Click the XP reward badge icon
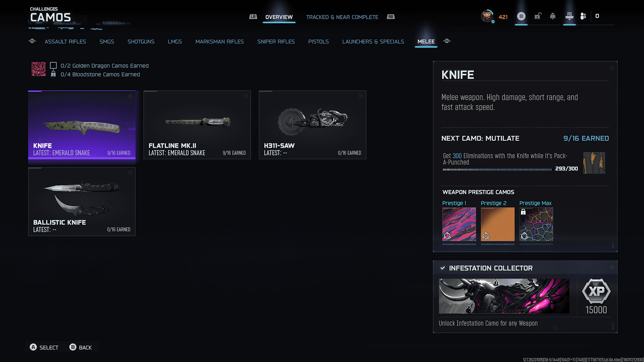 pyautogui.click(x=596, y=291)
